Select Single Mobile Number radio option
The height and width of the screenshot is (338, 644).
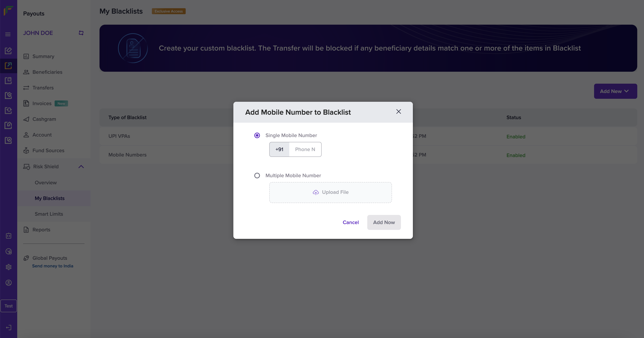coord(257,135)
